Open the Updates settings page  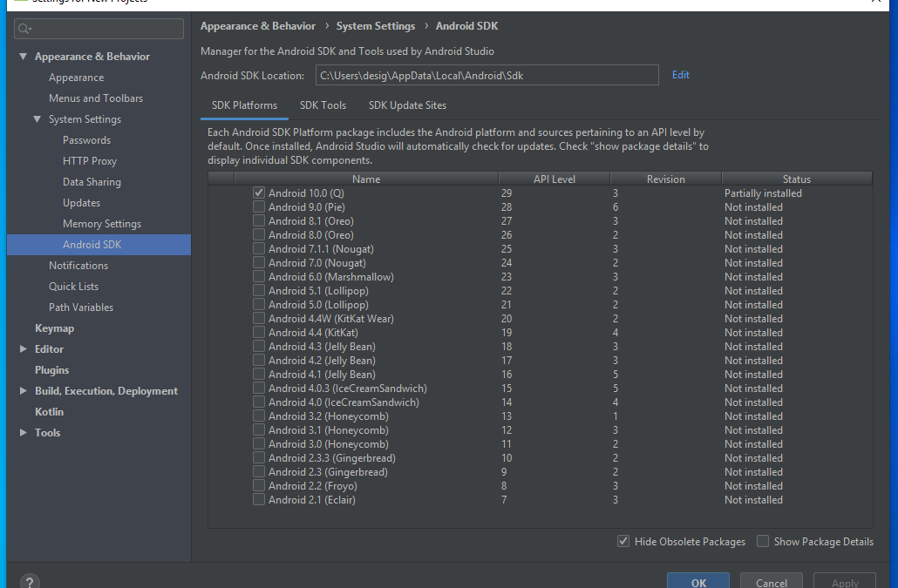81,203
